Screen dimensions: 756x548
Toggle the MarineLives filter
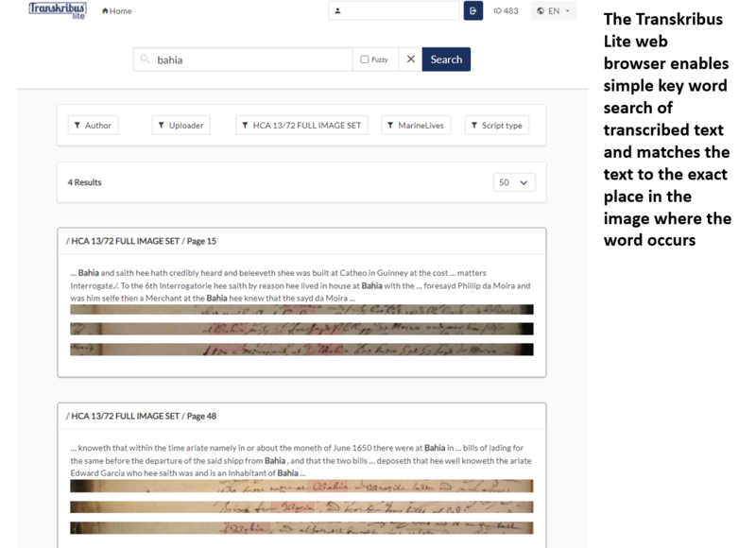point(416,124)
